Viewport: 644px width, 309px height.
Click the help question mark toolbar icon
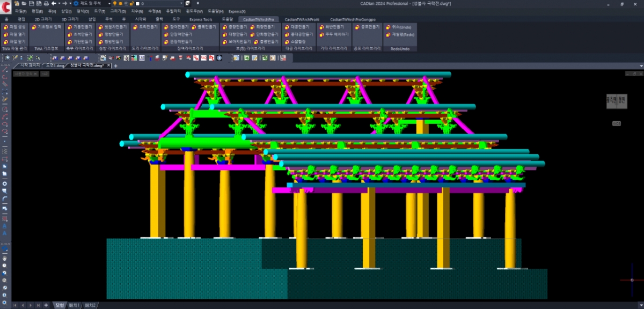tap(219, 58)
